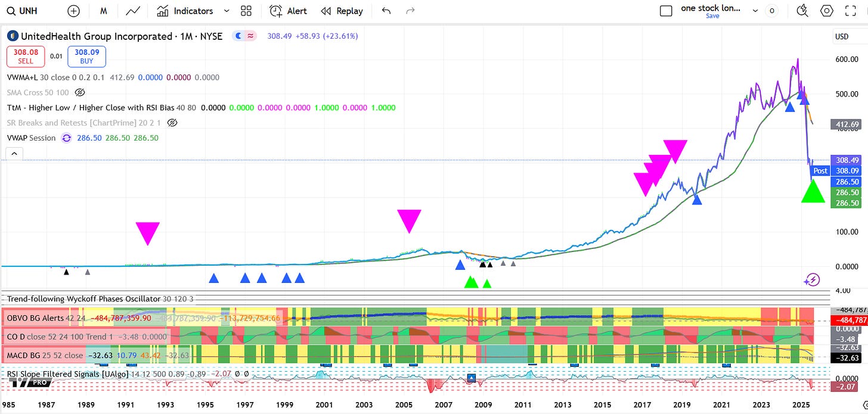Click the VWAP Session refresh icon
This screenshot has width=868, height=414.
tap(66, 138)
